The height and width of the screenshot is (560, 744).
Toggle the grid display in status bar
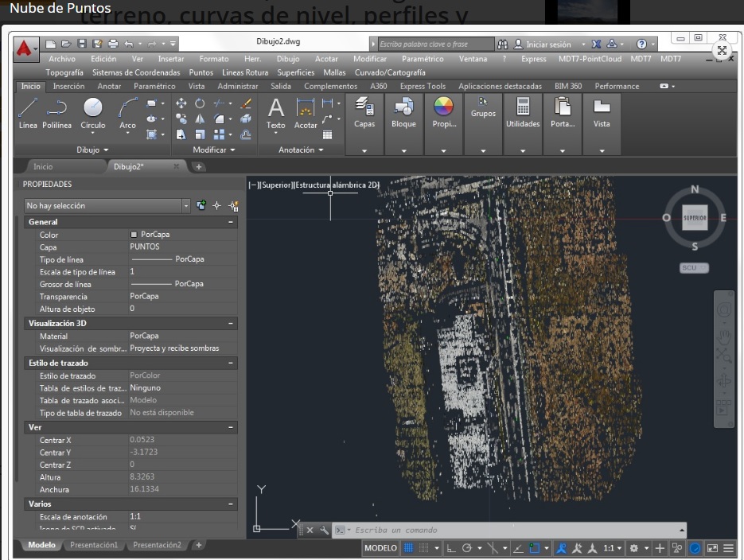click(409, 548)
